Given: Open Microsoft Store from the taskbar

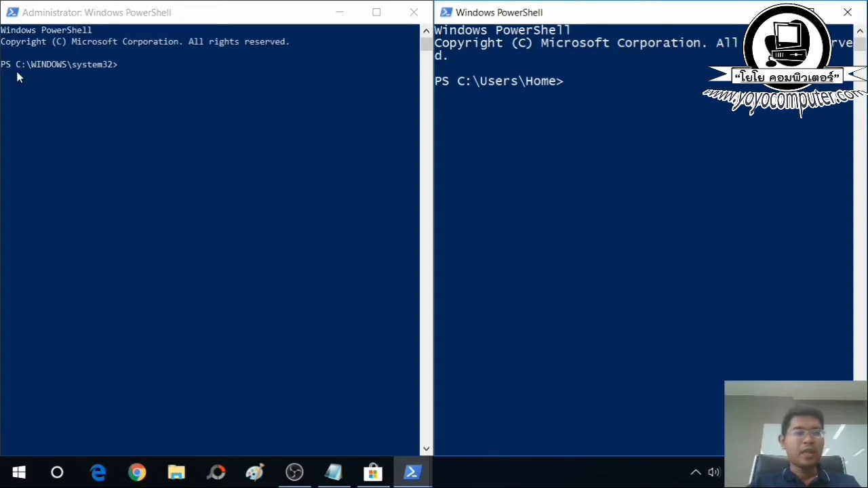Looking at the screenshot, I should tap(372, 472).
